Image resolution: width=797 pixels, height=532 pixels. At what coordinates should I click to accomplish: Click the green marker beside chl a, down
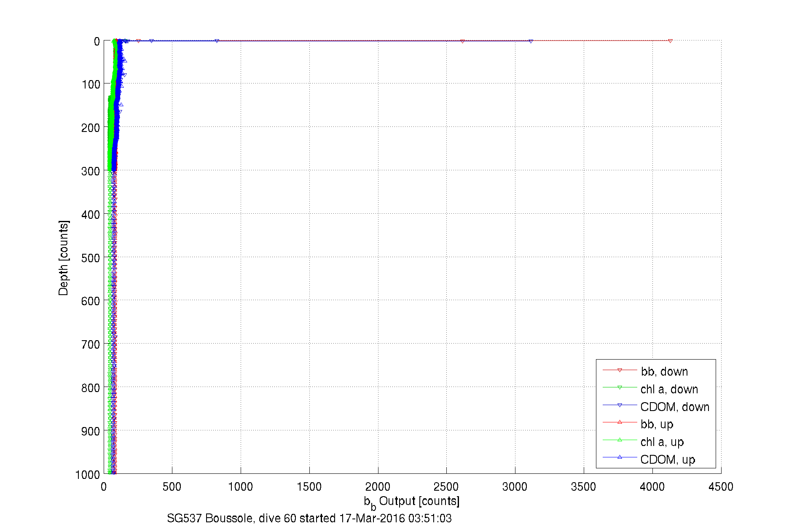click(x=620, y=388)
